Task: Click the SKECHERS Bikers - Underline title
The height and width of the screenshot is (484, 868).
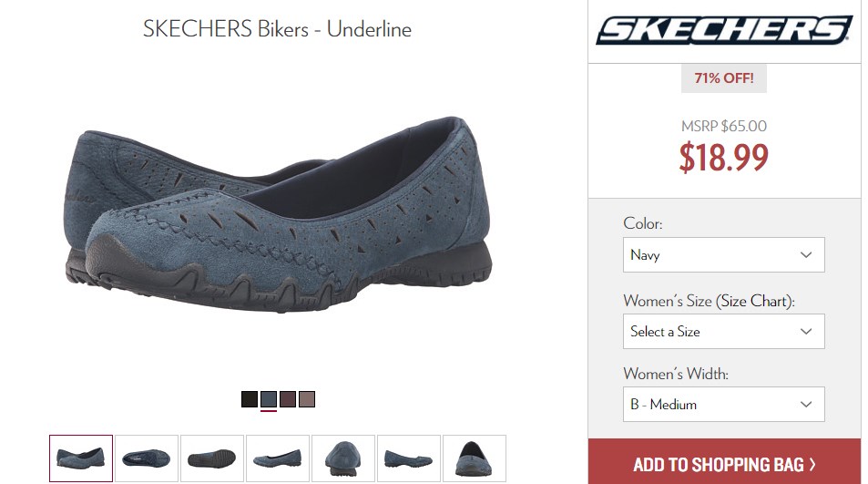Action: 277,29
